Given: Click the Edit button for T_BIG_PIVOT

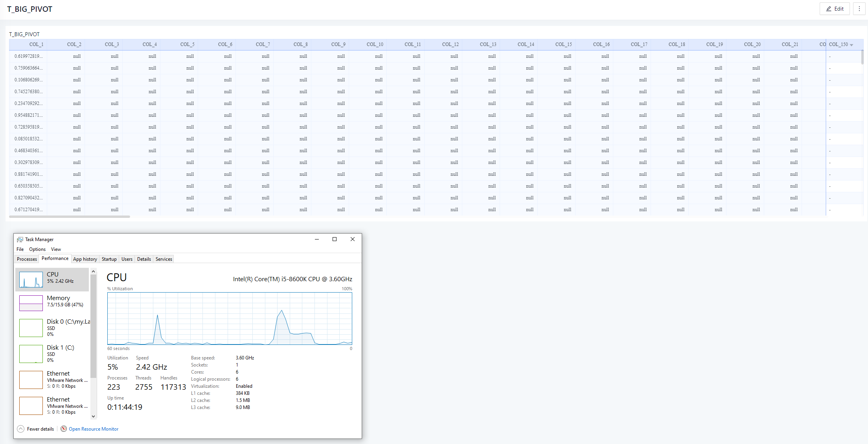Looking at the screenshot, I should (x=835, y=8).
